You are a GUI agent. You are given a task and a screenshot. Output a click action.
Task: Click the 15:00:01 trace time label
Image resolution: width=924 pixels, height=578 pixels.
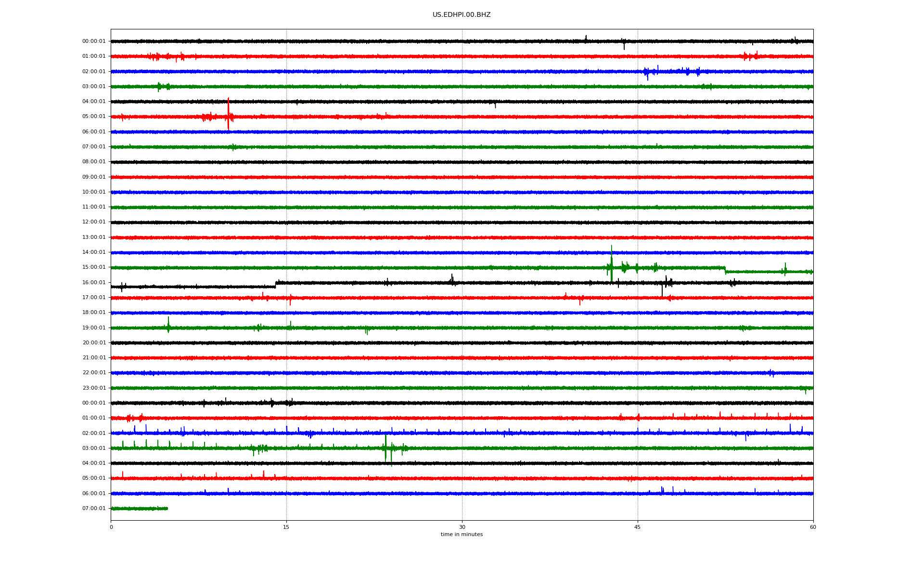94,267
